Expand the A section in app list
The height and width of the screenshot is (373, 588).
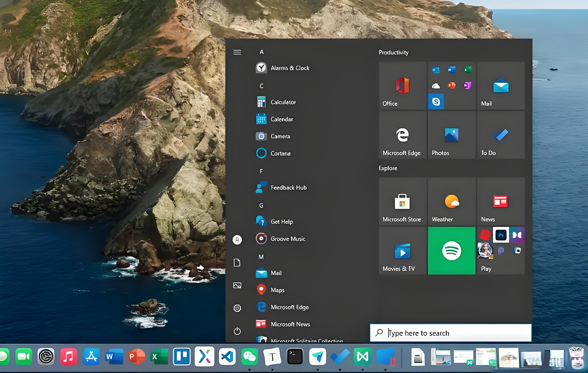coord(261,51)
